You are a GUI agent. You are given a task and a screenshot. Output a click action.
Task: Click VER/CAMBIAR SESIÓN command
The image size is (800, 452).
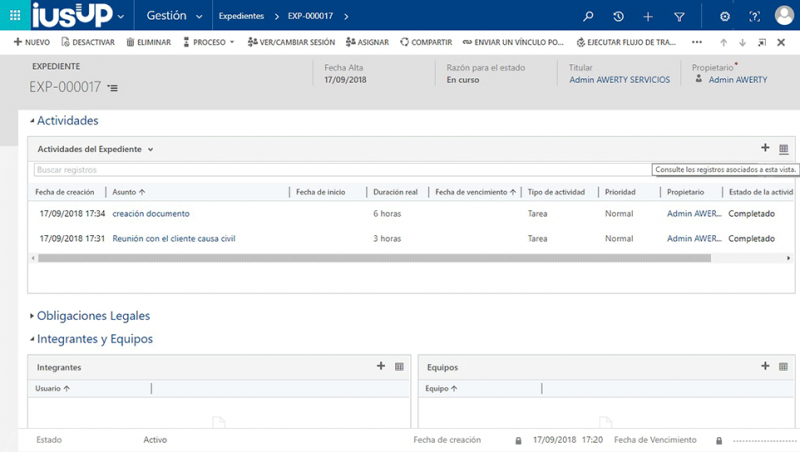291,42
